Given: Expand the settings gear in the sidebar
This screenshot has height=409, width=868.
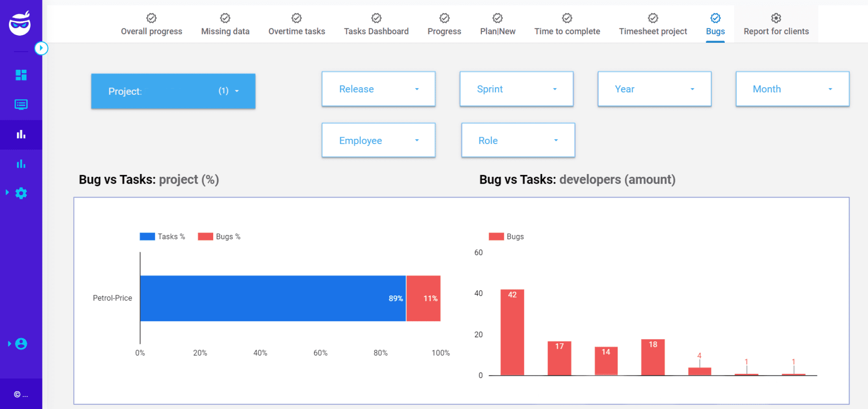Looking at the screenshot, I should click(x=21, y=193).
